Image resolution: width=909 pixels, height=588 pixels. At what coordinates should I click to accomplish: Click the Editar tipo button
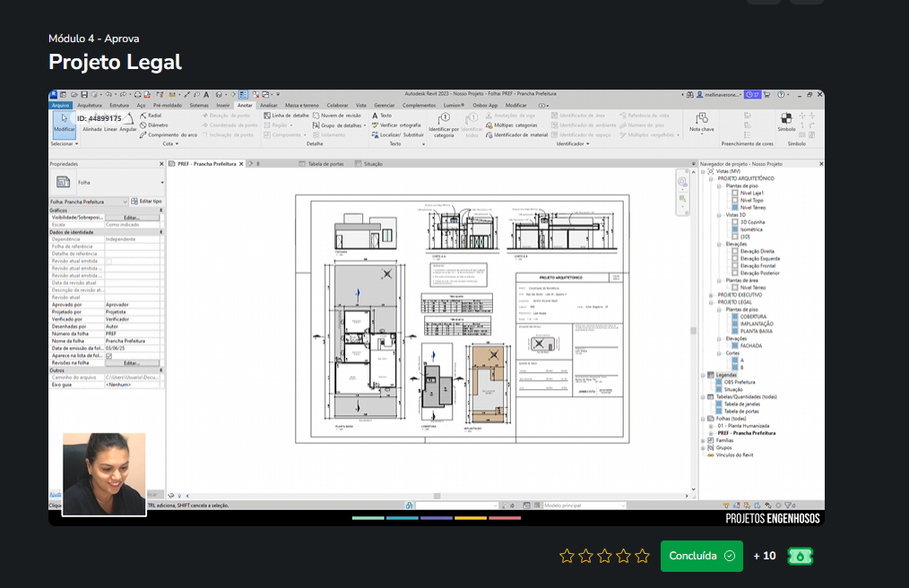[x=147, y=202]
